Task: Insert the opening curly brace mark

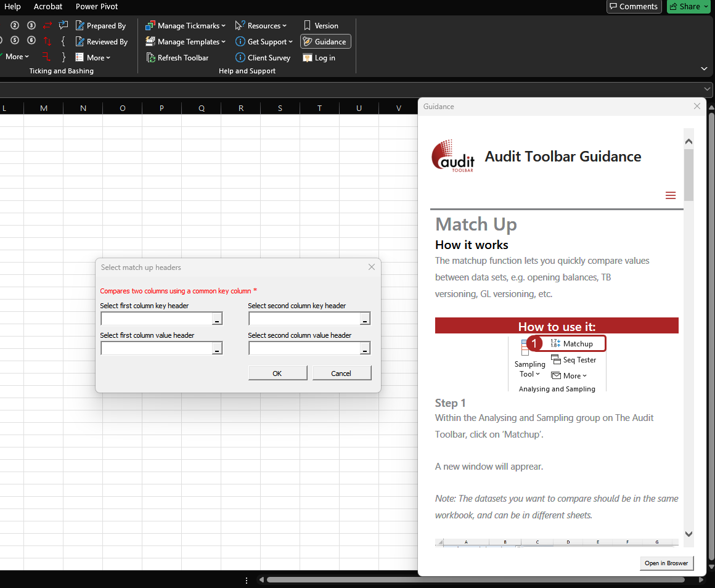Action: click(x=63, y=41)
